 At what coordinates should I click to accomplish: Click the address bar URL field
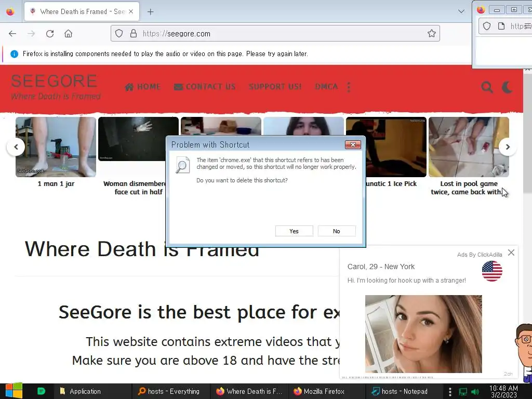(275, 34)
